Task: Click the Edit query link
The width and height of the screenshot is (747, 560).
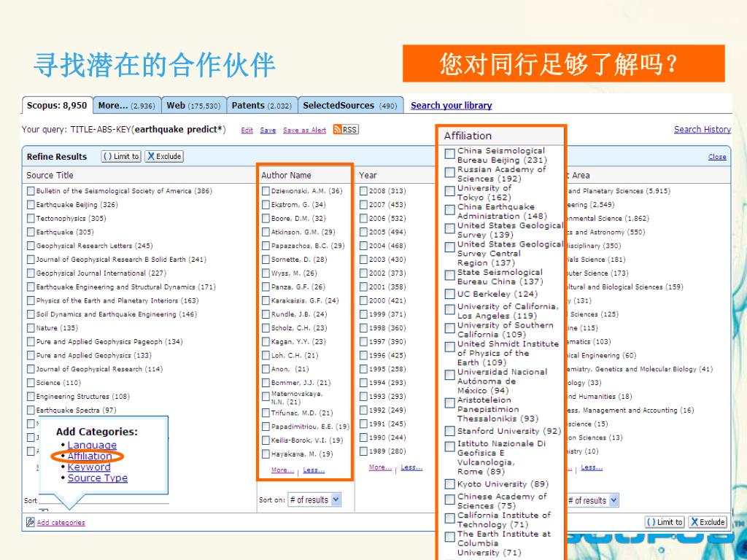Action: (x=247, y=130)
